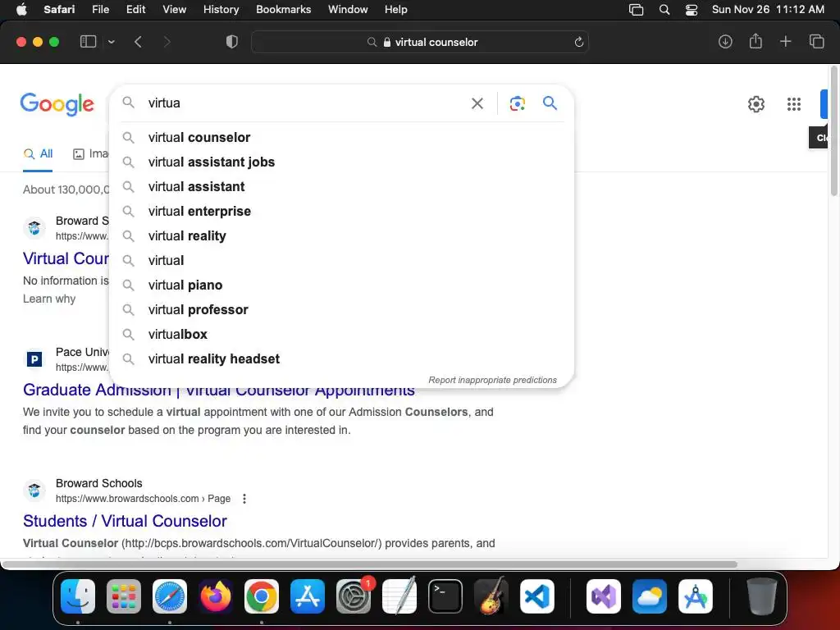This screenshot has height=630, width=840.
Task: Pick the plain virtual reality suggestion
Action: [x=341, y=236]
